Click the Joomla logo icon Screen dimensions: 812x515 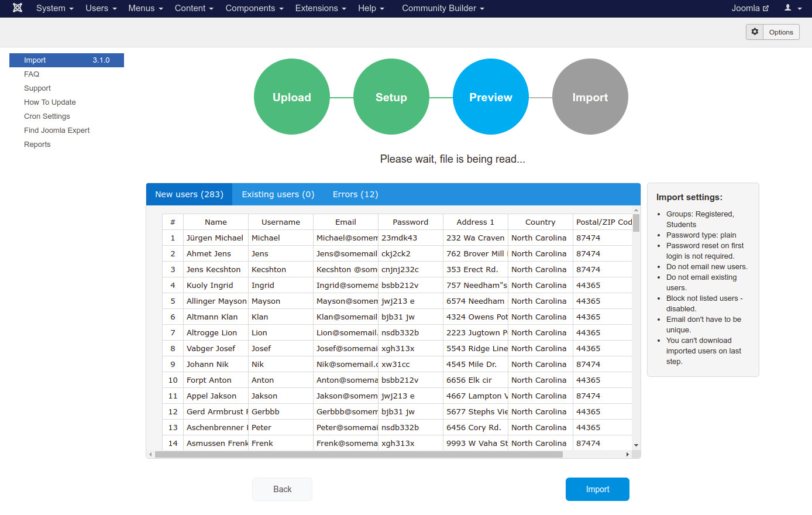coord(18,8)
